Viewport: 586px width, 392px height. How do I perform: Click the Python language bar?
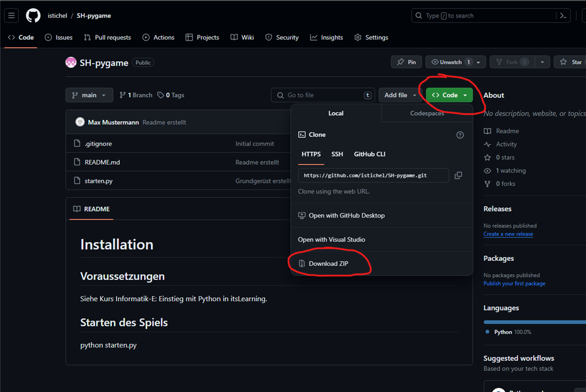(534, 322)
